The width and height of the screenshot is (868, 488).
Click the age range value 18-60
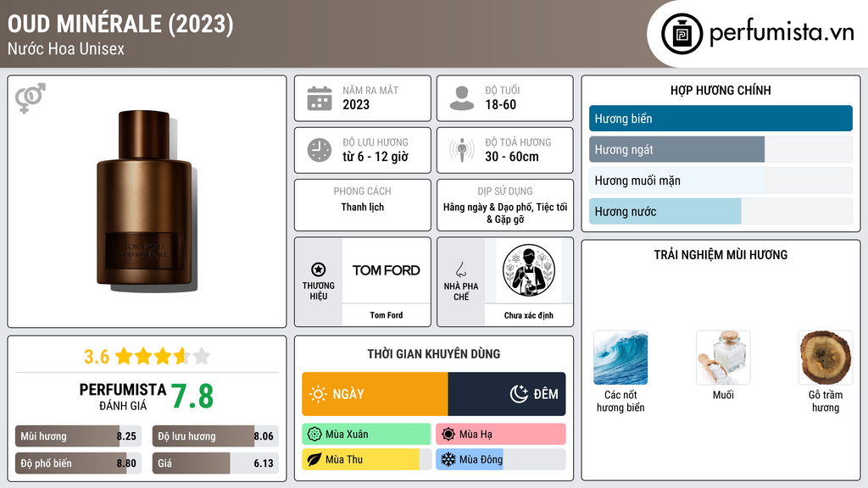(x=500, y=104)
